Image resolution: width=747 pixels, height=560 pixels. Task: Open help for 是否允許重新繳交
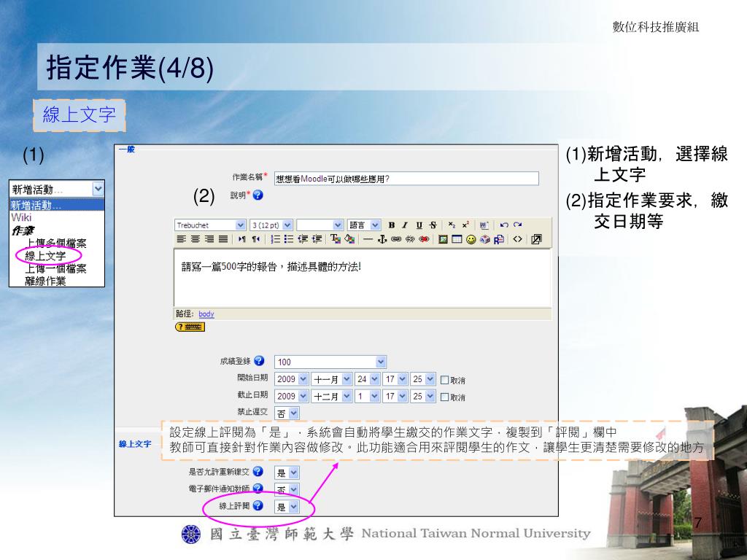[x=258, y=471]
